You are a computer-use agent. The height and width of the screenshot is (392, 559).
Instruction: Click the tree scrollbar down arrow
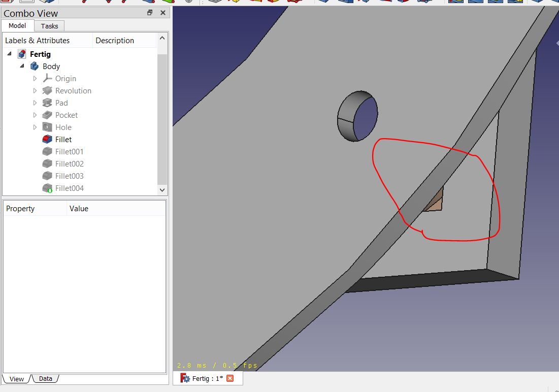pos(162,189)
